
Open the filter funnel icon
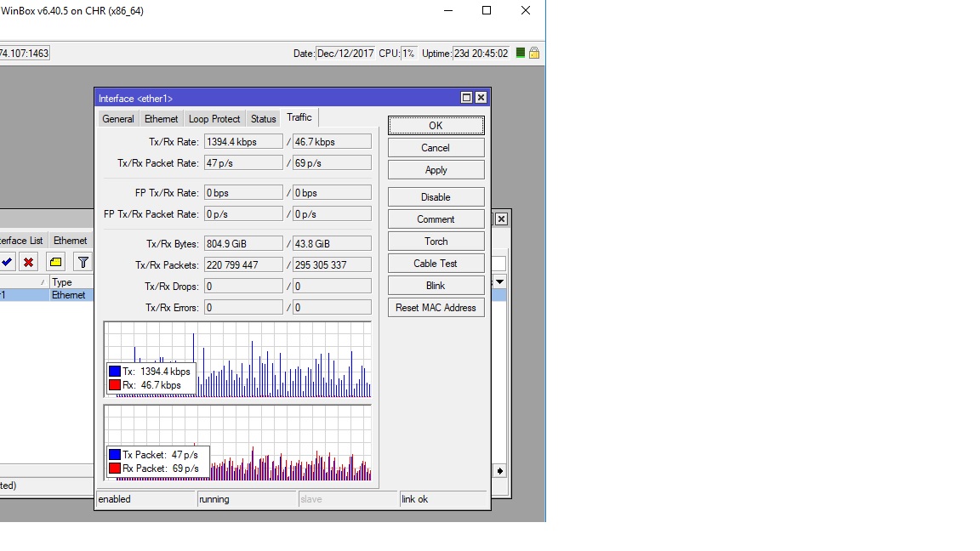(83, 262)
